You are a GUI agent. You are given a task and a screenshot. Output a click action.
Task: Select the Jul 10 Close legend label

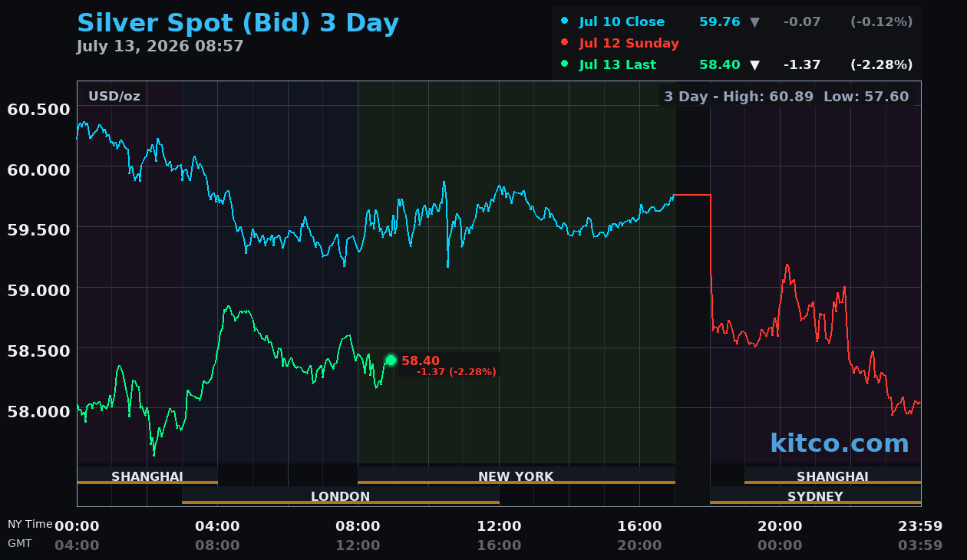coord(622,21)
